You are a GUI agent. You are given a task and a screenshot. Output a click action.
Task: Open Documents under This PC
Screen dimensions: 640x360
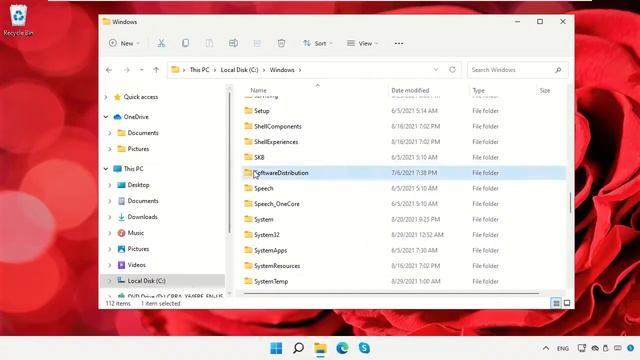pyautogui.click(x=142, y=201)
